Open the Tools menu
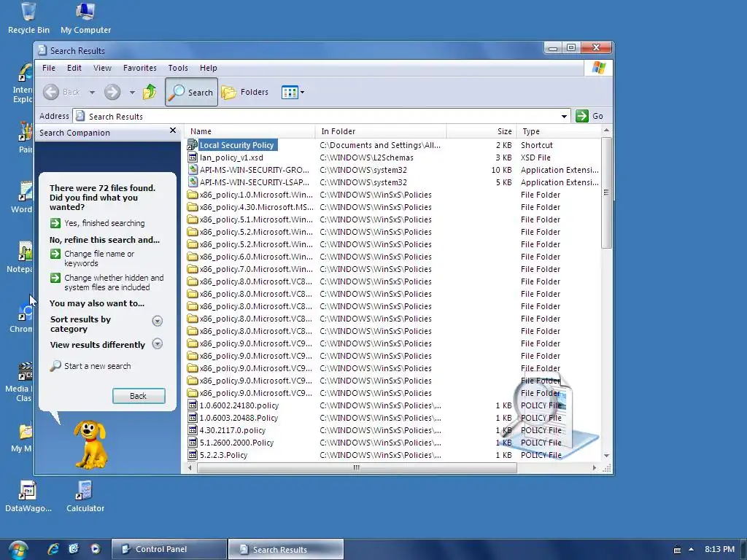Screen dimensions: 747x560 (178, 68)
